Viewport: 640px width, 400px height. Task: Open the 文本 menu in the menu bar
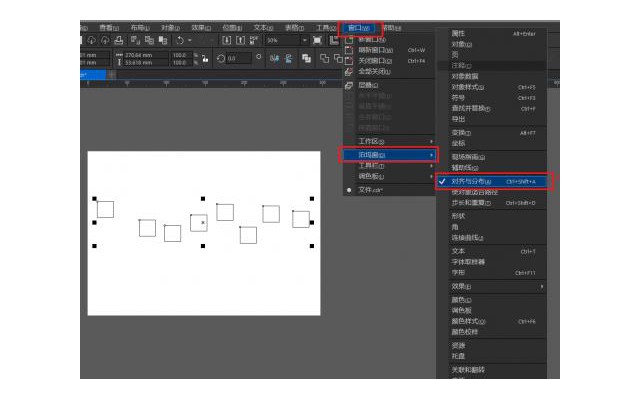click(x=263, y=28)
